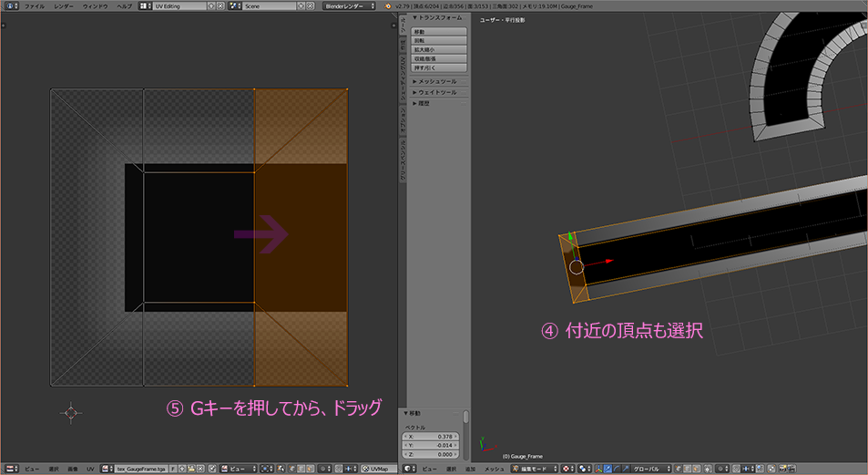Image resolution: width=868 pixels, height=475 pixels.
Task: Click the operator panel vertical scrollbar
Action: coord(466,417)
